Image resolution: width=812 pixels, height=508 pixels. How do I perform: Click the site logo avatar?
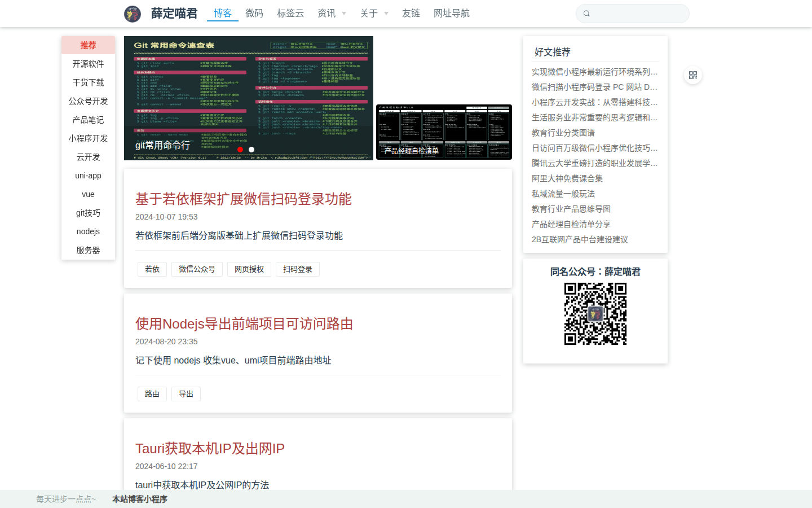pyautogui.click(x=133, y=14)
